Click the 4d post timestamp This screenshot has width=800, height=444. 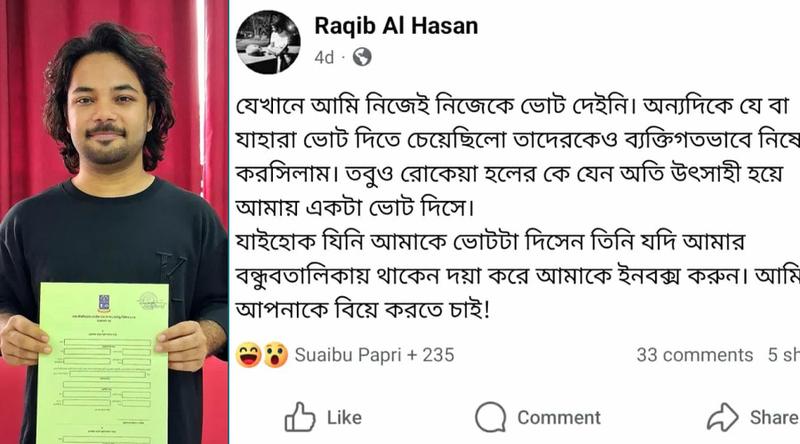click(324, 57)
